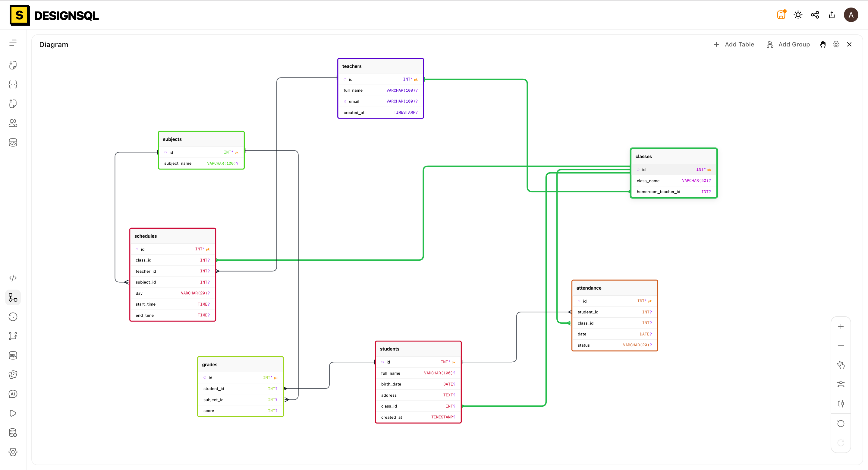Select the subjects table header
This screenshot has height=470, width=868.
201,139
